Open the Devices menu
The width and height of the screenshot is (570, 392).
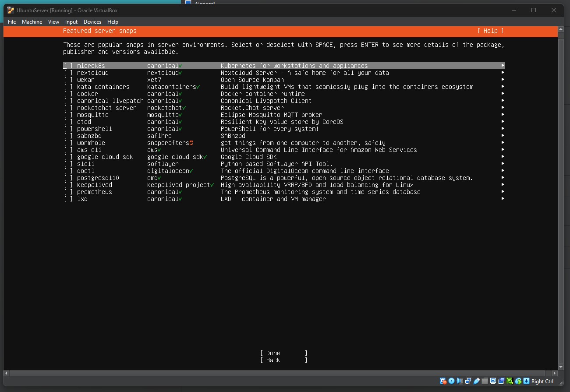click(x=92, y=21)
